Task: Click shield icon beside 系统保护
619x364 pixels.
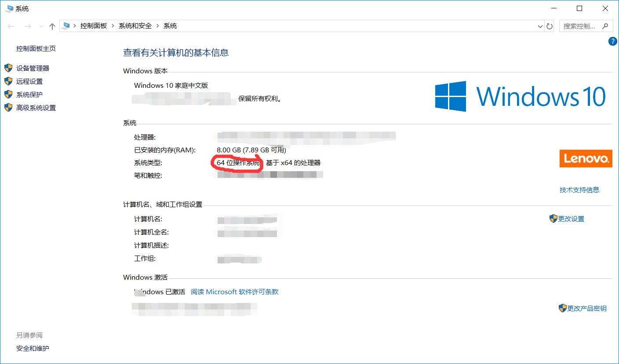Action: 8,94
